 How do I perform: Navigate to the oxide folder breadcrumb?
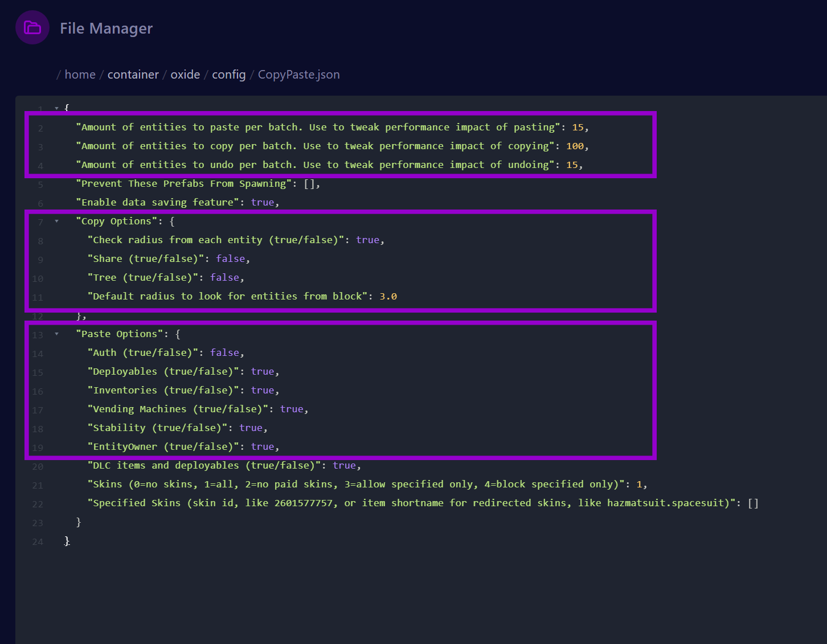pos(185,74)
